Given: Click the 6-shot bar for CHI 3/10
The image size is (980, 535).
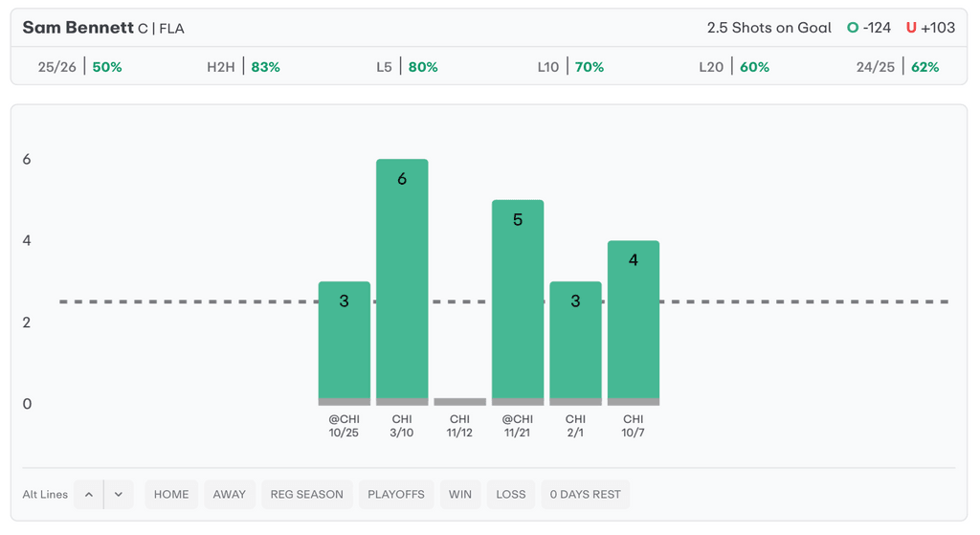Looking at the screenshot, I should (402, 278).
